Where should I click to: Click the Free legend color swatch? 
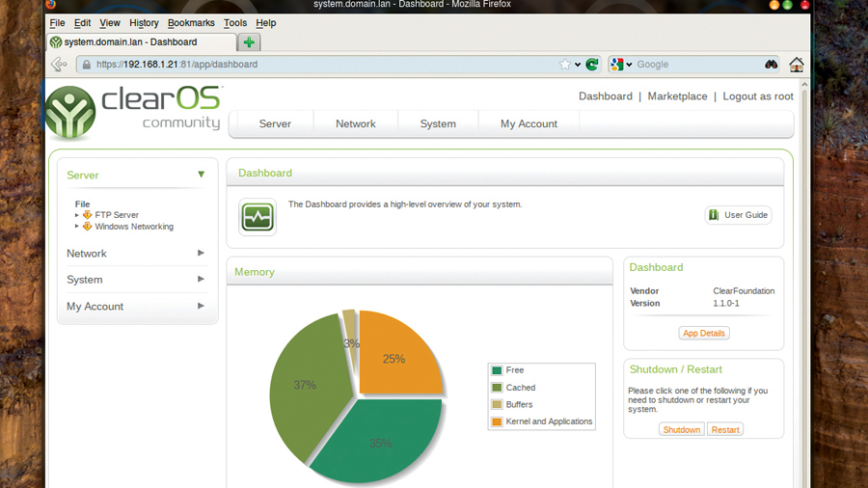pos(497,370)
